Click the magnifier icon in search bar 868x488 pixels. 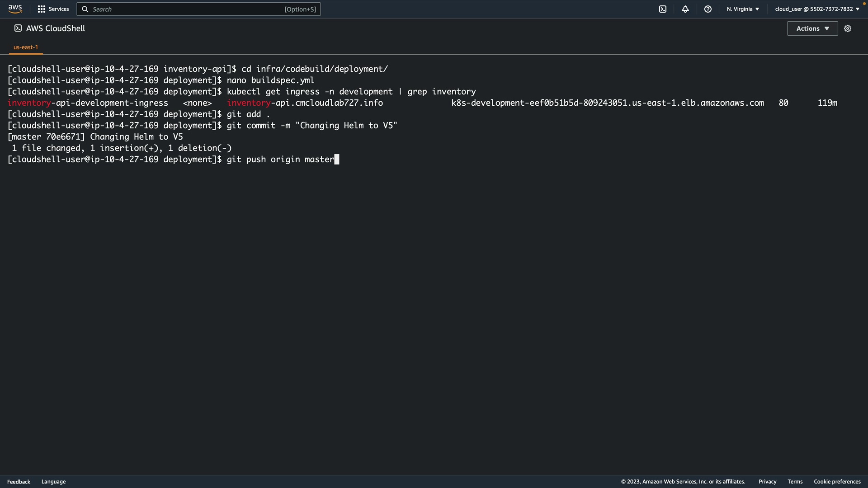(85, 9)
